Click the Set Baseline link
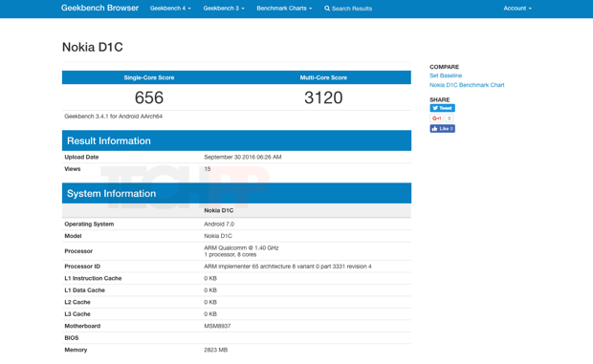 [x=446, y=75]
